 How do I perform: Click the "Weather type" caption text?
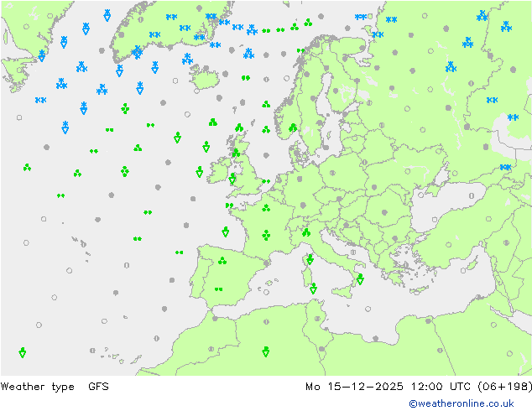(x=37, y=387)
